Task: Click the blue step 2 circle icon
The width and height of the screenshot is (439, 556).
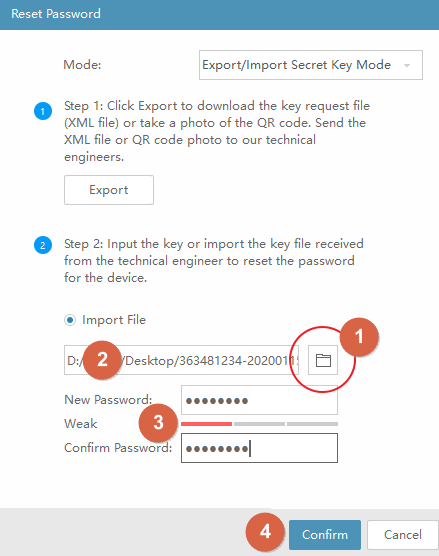Action: [43, 245]
